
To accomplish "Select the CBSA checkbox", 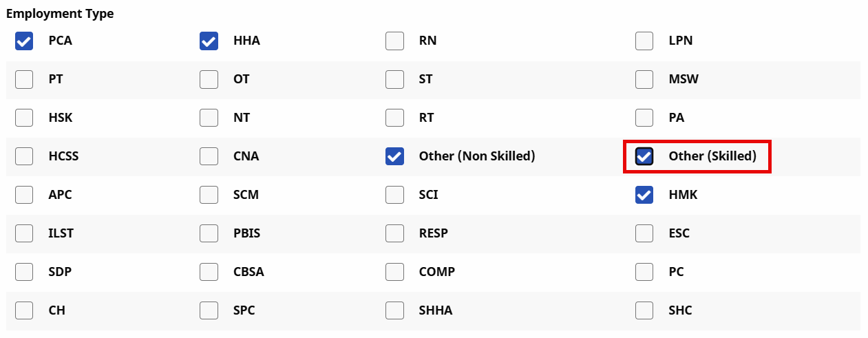I will click(209, 273).
